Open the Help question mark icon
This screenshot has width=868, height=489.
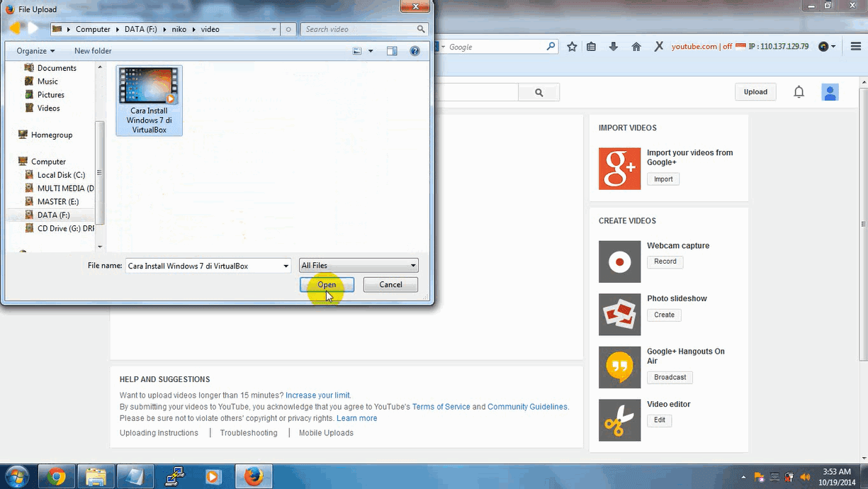click(x=415, y=50)
